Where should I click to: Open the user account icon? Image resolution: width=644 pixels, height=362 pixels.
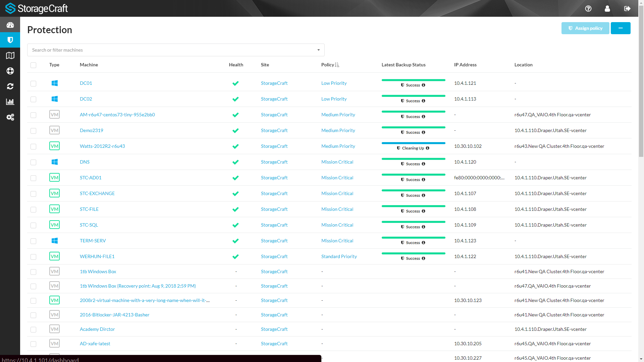tap(607, 9)
